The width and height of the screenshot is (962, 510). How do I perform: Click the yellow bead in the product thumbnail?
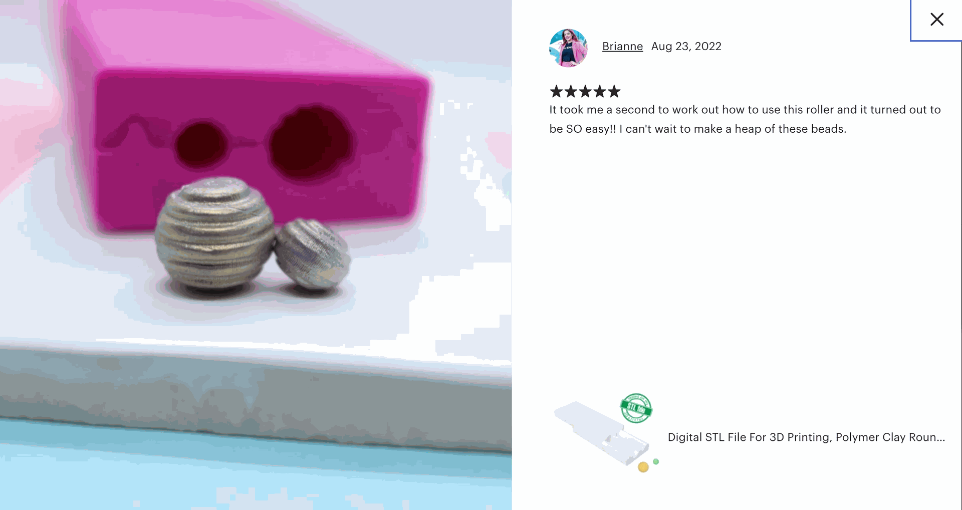[x=643, y=467]
